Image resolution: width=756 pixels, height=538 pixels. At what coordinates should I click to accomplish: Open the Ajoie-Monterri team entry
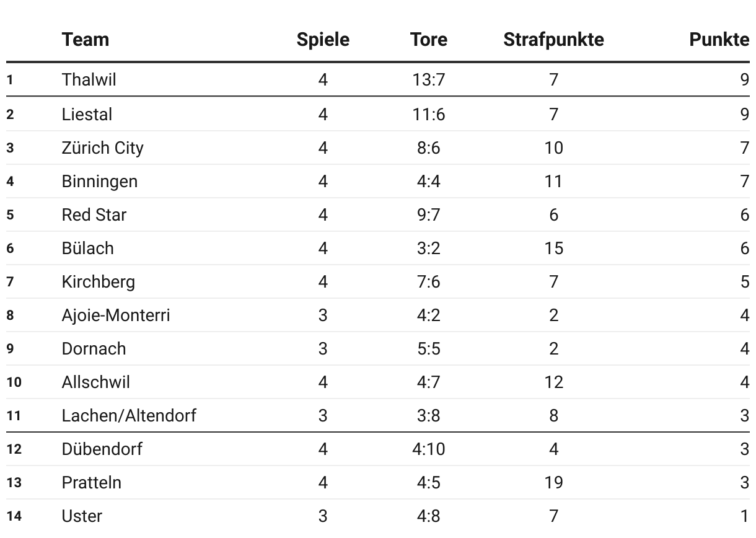pos(116,315)
